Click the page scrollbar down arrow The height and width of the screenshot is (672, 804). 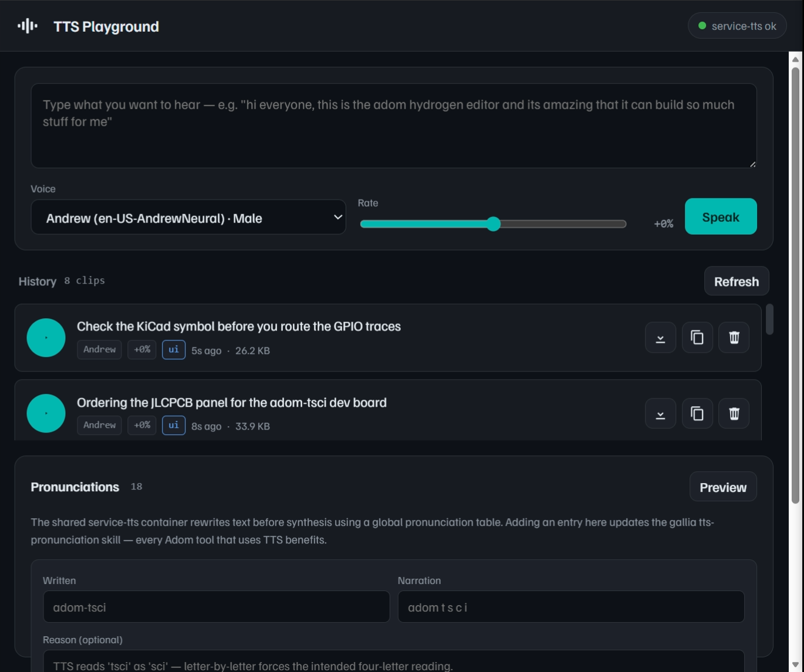click(x=795, y=665)
